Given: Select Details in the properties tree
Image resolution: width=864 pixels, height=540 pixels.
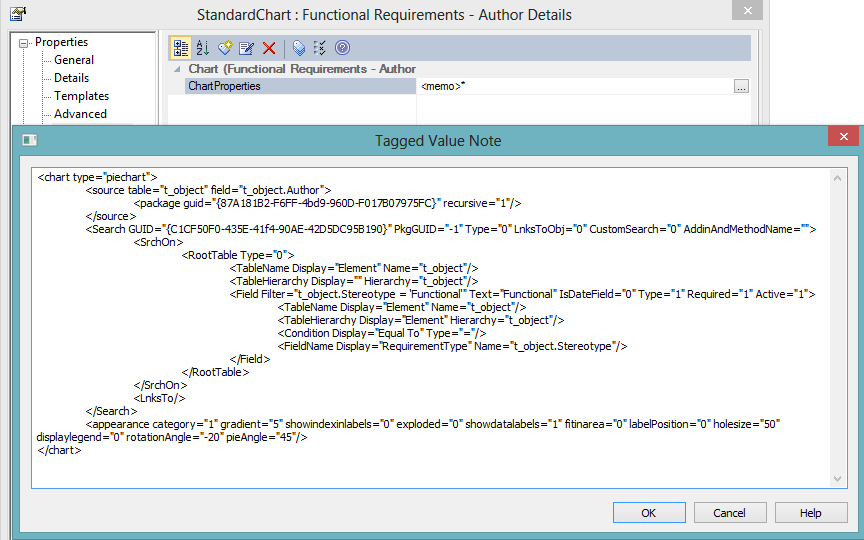Looking at the screenshot, I should [x=71, y=78].
